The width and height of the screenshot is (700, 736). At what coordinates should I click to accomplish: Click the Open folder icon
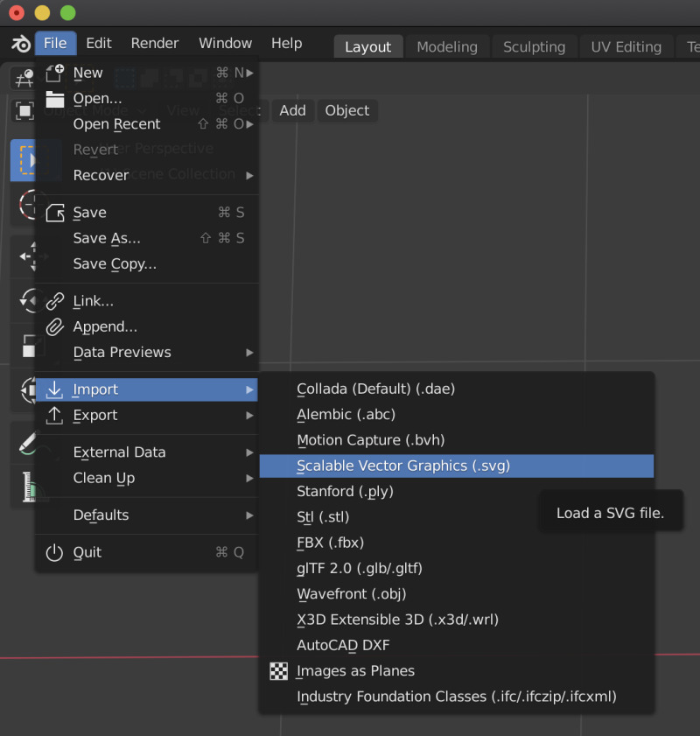coord(55,99)
